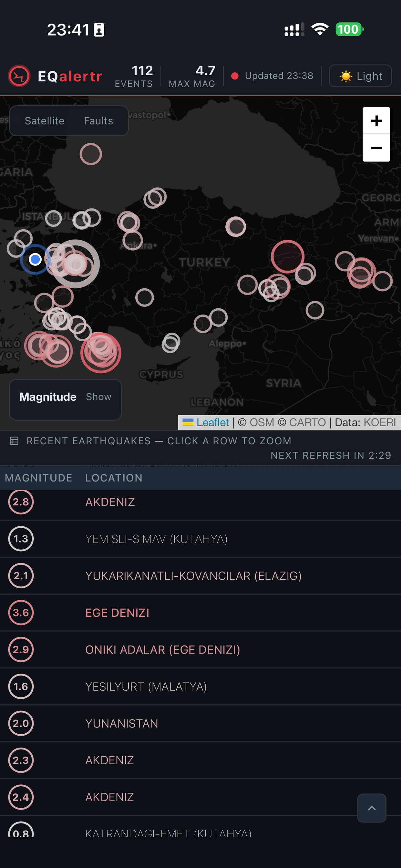Viewport: 401px width, 868px height.
Task: Click the 1.3 magnitude badge
Action: click(21, 539)
